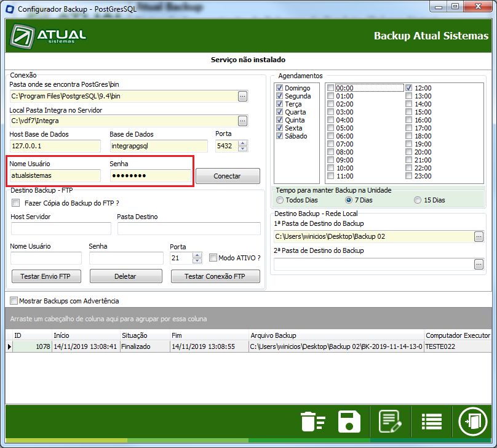Browse for second backup destination folder
497x448 pixels.
tap(479, 264)
